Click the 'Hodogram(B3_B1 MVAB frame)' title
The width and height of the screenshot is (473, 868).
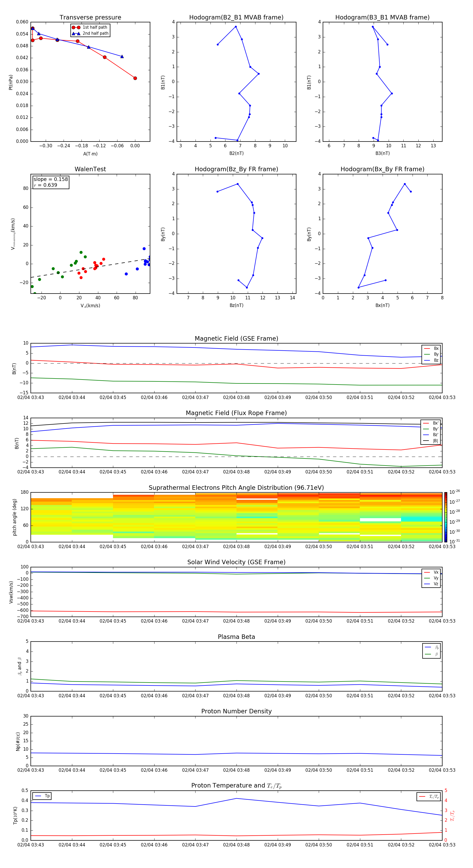(x=382, y=18)
